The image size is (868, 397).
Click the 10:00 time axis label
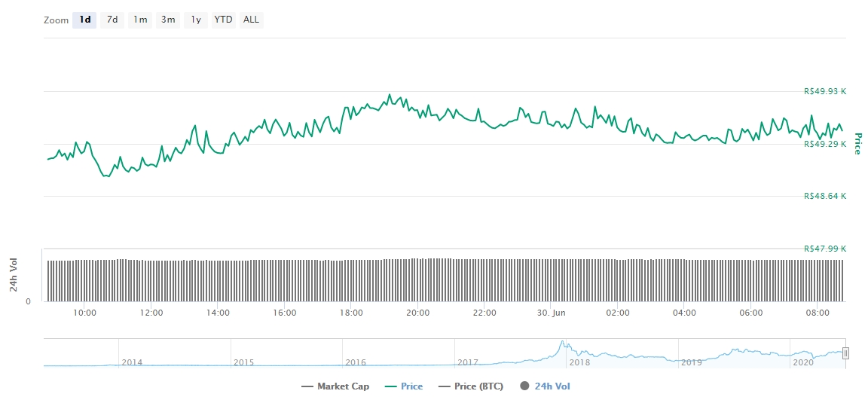[x=84, y=313]
